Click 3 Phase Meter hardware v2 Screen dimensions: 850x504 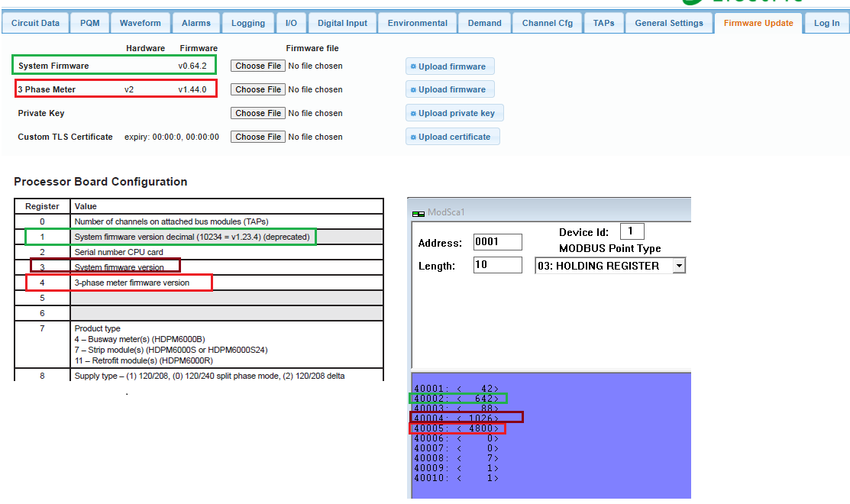pyautogui.click(x=129, y=89)
